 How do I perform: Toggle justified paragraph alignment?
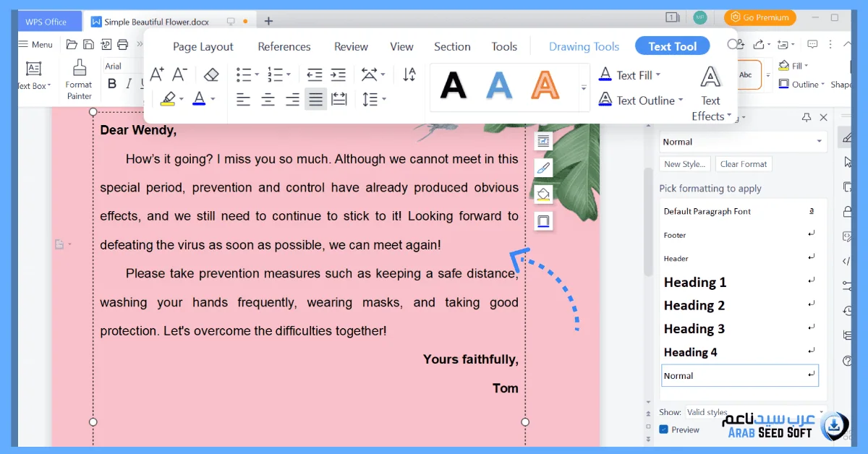tap(315, 100)
